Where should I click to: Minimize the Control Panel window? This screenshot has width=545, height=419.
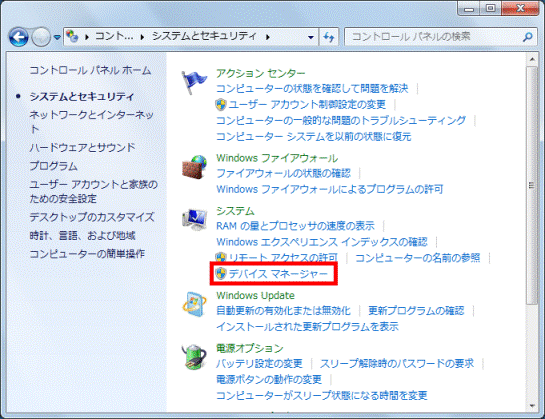[x=469, y=8]
